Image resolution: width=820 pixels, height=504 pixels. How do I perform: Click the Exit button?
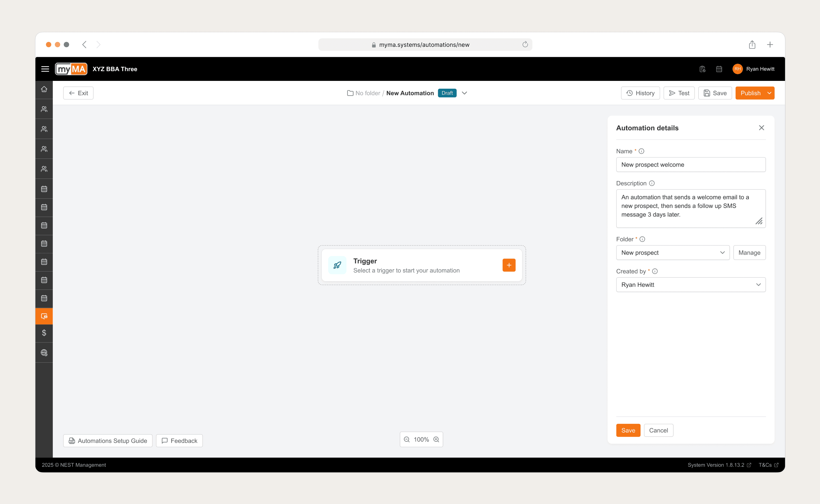78,93
